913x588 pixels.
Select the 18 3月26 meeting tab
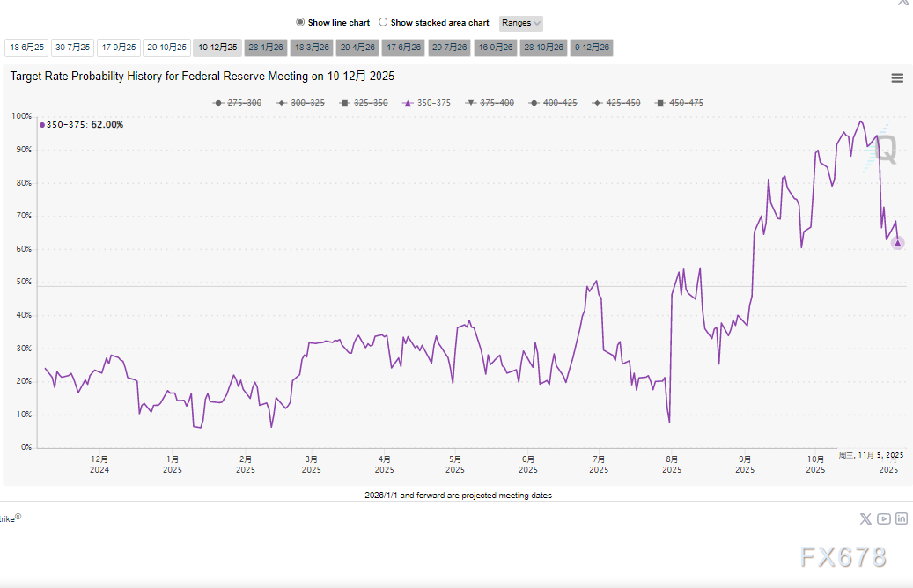click(x=312, y=48)
